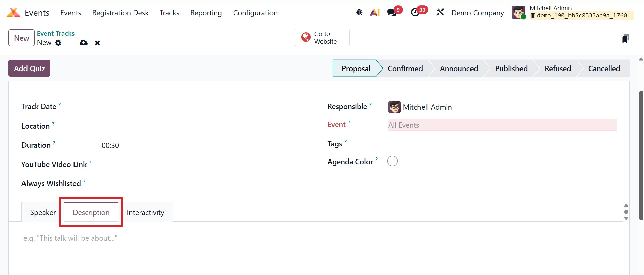The width and height of the screenshot is (644, 275).
Task: Expand the Configuration menu
Action: 255,13
